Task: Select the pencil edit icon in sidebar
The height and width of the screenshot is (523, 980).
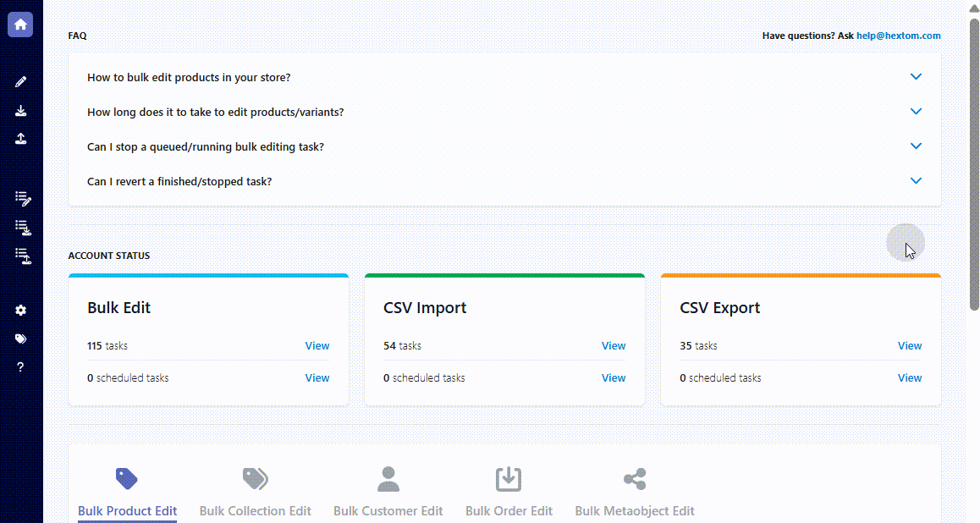Action: coord(20,82)
